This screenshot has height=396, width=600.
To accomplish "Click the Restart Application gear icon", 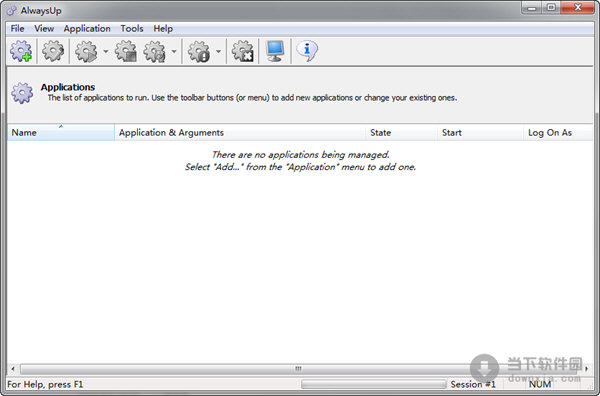I will click(155, 51).
